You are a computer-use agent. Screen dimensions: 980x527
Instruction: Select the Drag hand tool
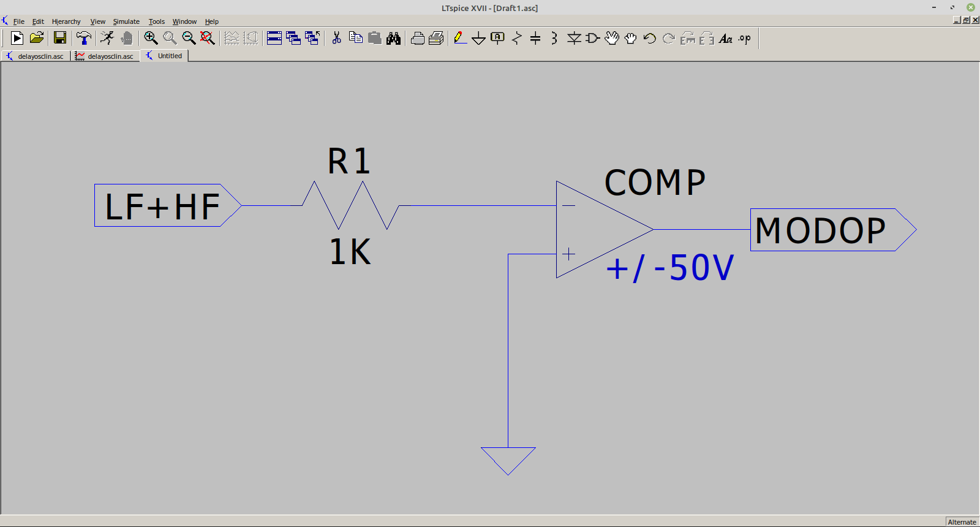630,38
